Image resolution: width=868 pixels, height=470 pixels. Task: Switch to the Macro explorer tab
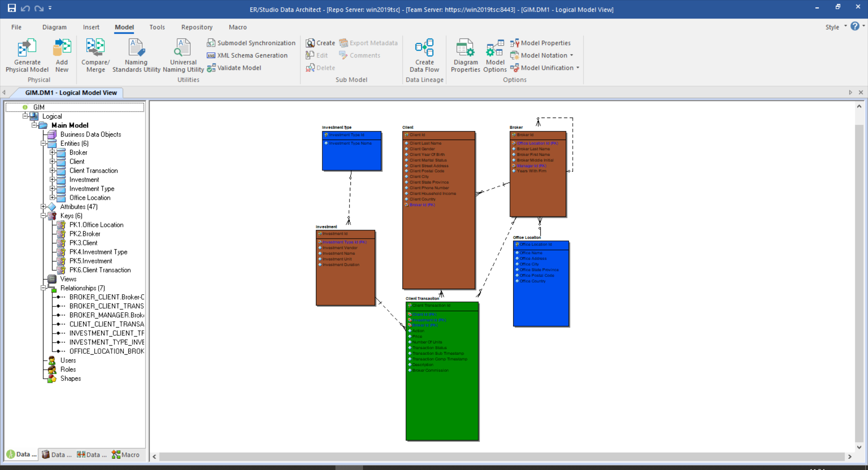pyautogui.click(x=126, y=455)
